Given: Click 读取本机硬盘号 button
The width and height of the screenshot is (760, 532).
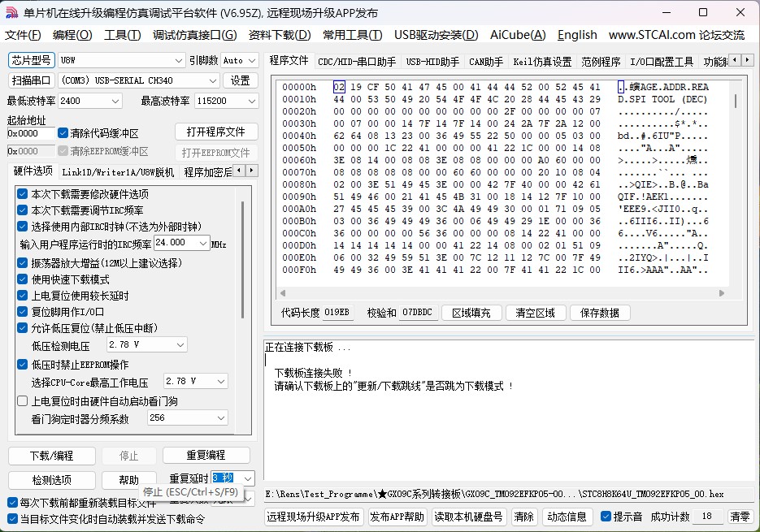Looking at the screenshot, I should [x=469, y=517].
